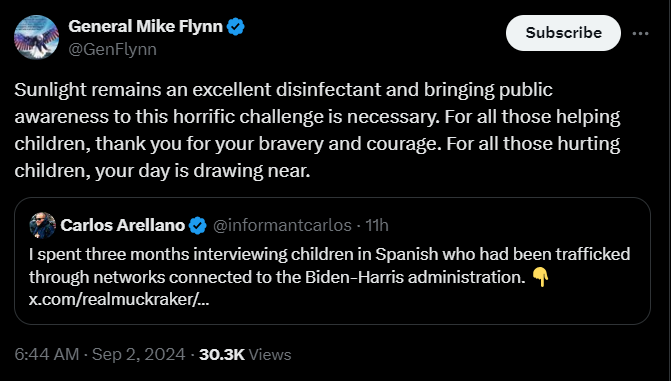
Task: Click the 11h timestamp on the quoted post
Action: (x=377, y=225)
